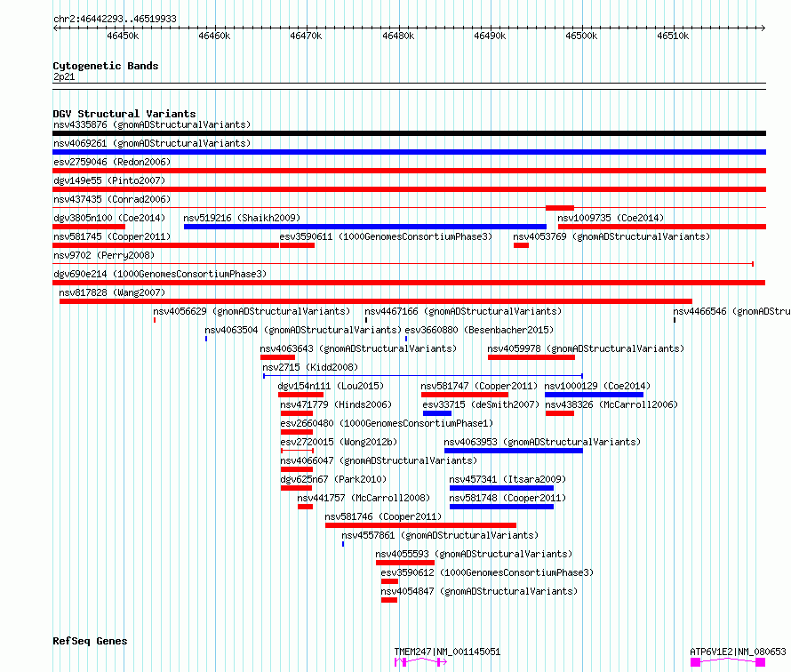Click nsv4063643 variant label
791x672 pixels.
(x=358, y=348)
